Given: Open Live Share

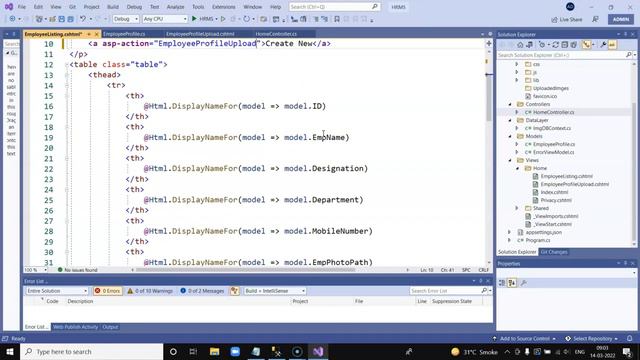Looking at the screenshot, I should 567,20.
